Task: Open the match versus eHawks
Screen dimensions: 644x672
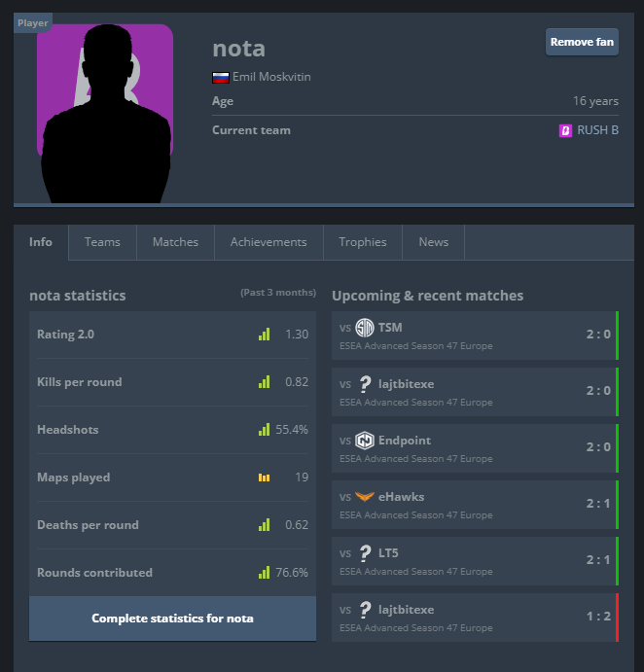Action: (x=475, y=505)
